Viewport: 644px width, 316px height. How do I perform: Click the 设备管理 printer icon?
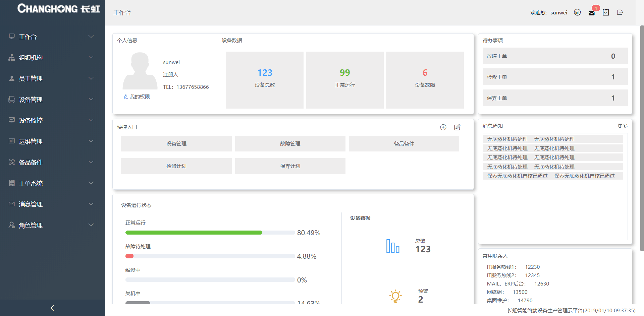click(12, 99)
